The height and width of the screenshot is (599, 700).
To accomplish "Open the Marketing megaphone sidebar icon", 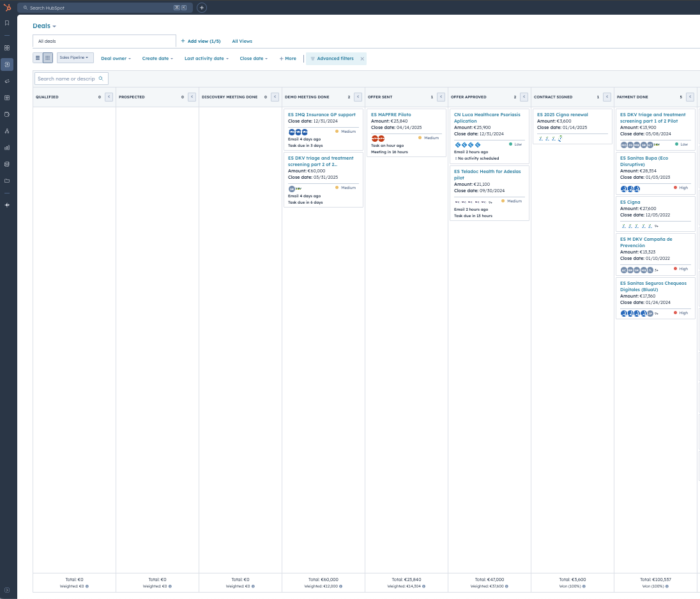I will coord(7,81).
